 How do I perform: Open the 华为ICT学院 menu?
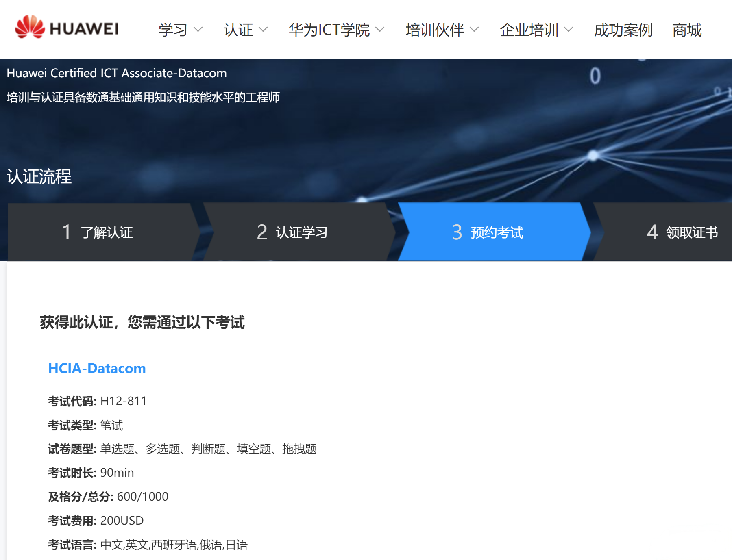(x=329, y=30)
